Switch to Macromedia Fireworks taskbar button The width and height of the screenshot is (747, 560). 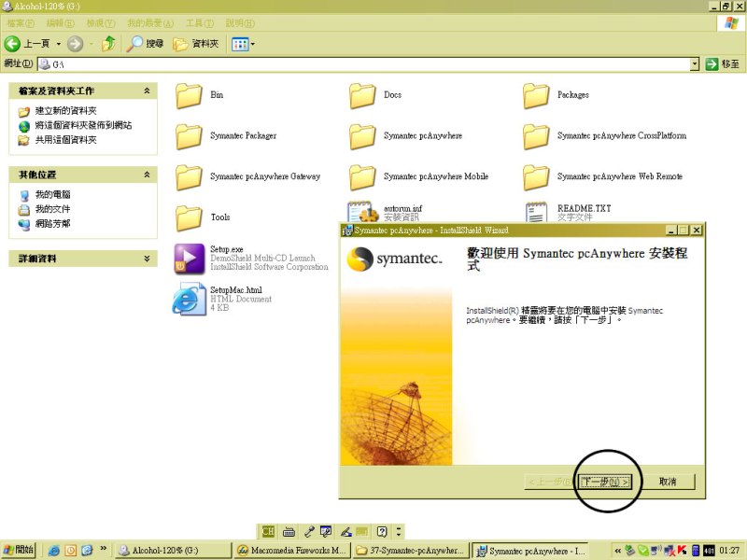coord(292,551)
